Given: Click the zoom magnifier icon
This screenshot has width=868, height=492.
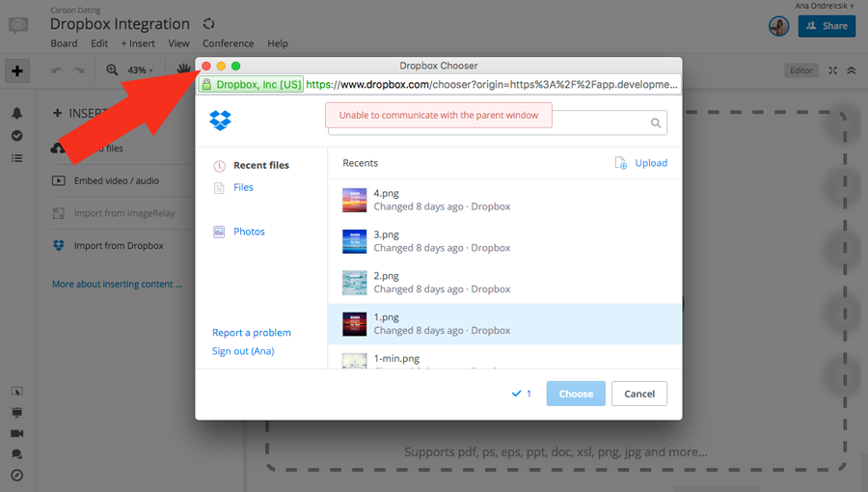Looking at the screenshot, I should coord(112,69).
